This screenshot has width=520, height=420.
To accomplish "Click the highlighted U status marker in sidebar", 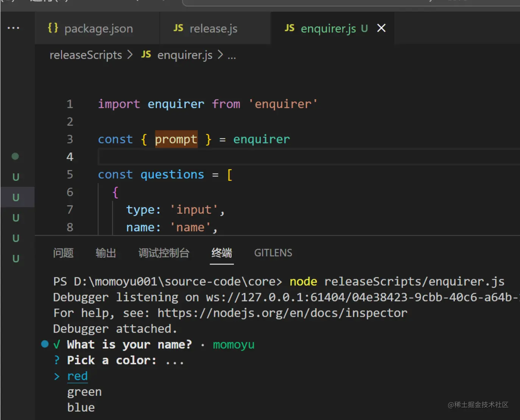I will [x=16, y=197].
